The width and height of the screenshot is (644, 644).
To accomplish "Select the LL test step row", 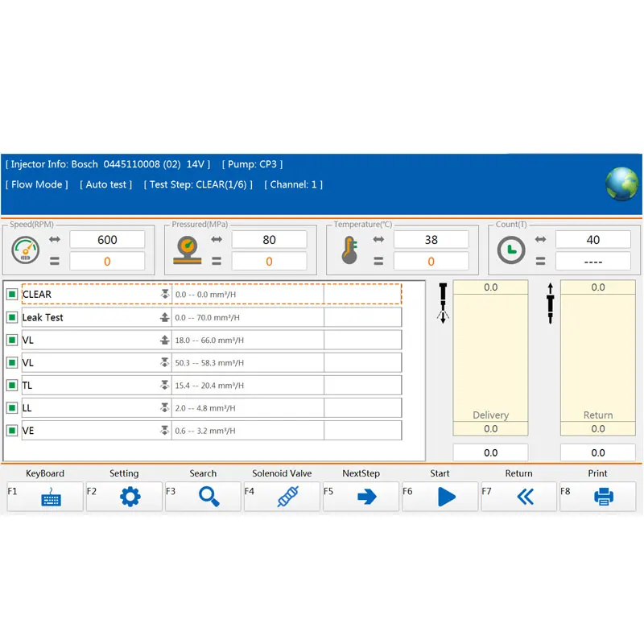I will (x=212, y=407).
